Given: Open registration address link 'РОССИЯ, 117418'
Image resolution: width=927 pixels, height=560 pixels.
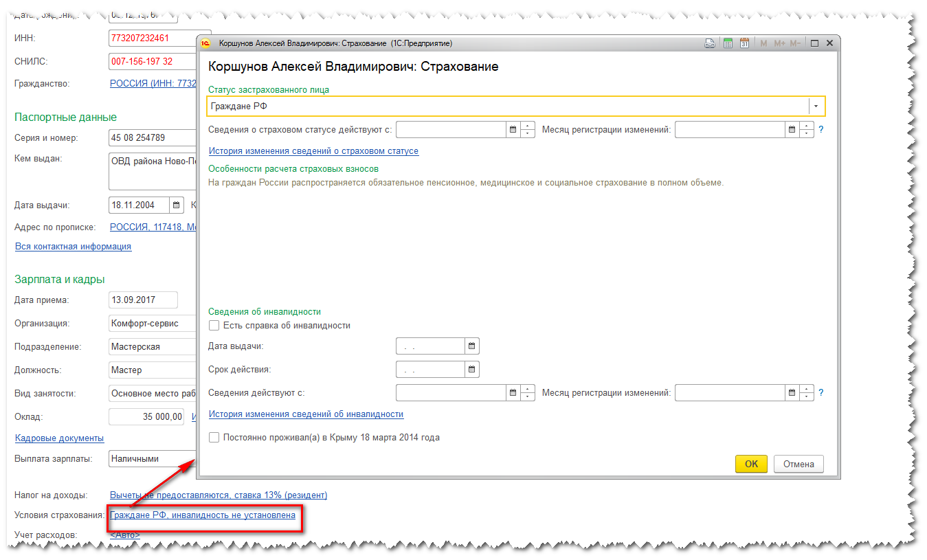Looking at the screenshot, I should click(x=153, y=227).
